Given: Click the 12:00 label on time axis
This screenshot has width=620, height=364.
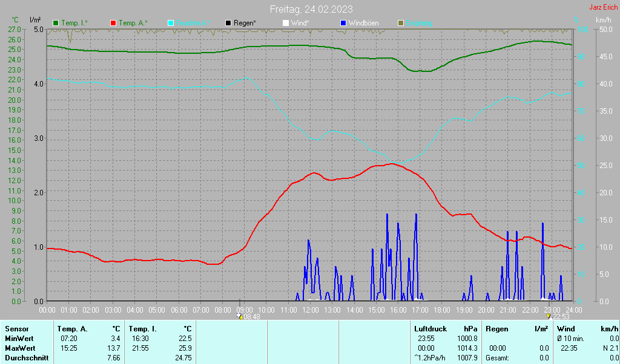Looking at the screenshot, I should pyautogui.click(x=311, y=310).
